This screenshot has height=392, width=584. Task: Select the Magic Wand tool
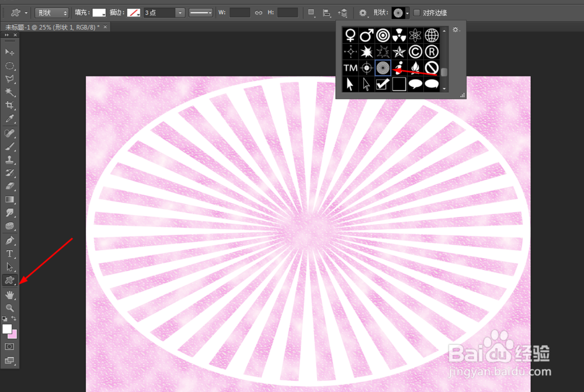(x=10, y=92)
